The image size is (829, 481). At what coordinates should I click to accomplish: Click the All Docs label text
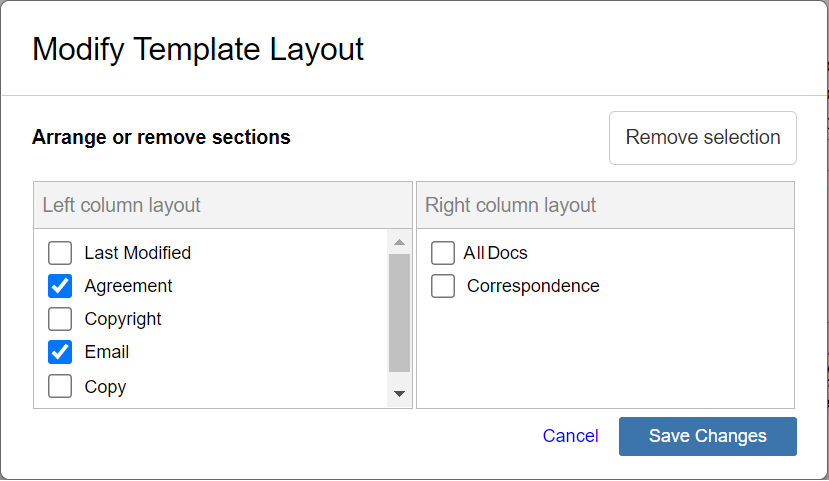495,253
